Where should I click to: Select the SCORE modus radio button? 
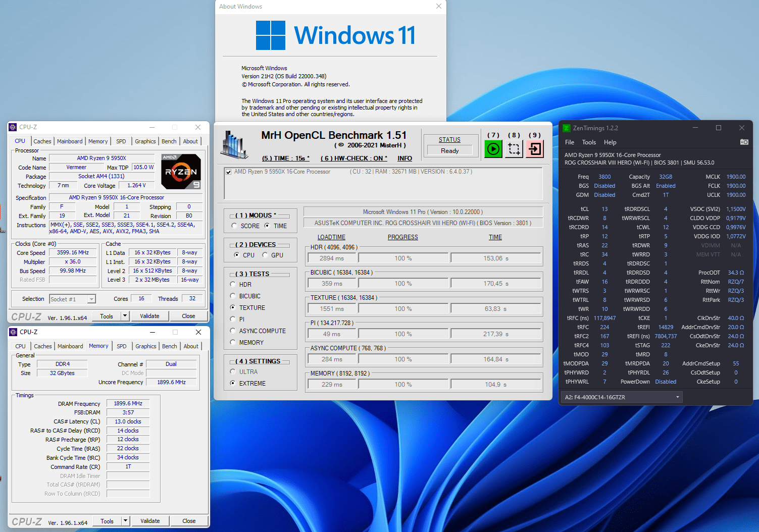(x=234, y=226)
